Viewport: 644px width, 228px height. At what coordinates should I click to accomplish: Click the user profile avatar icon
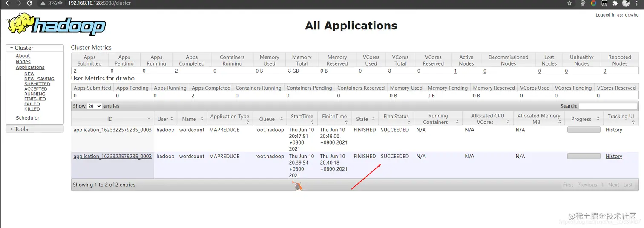[626, 3]
